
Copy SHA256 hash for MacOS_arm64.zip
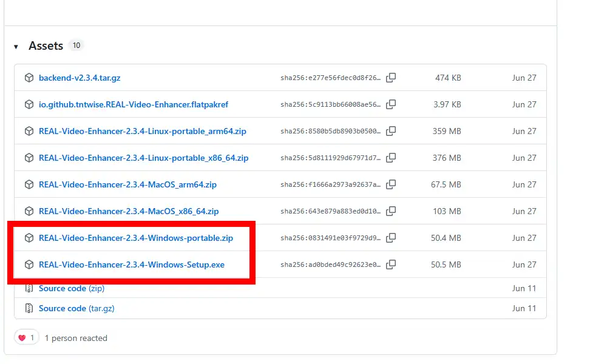391,184
